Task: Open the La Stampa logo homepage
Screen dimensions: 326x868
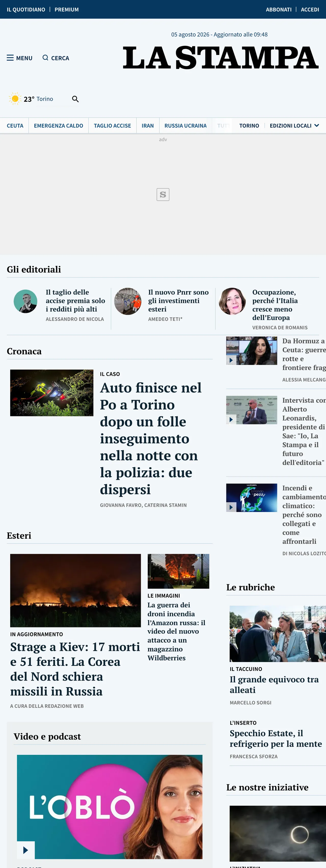Action: [221, 58]
